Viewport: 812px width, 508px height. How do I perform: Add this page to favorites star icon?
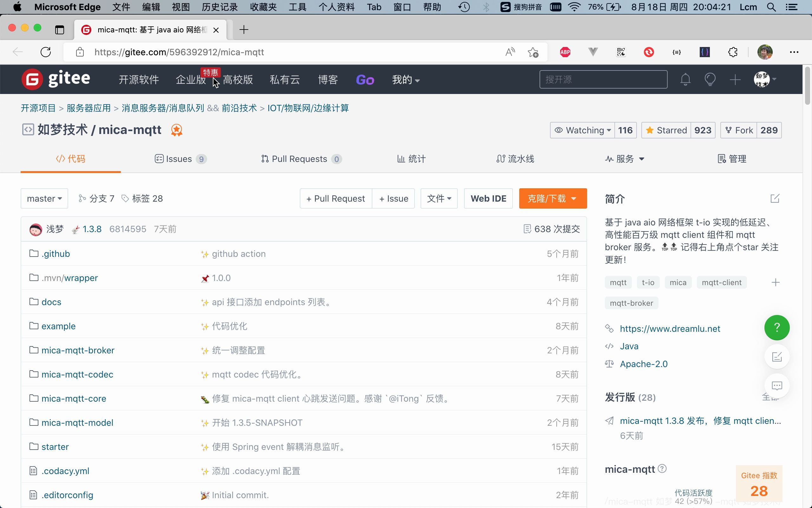coord(533,52)
